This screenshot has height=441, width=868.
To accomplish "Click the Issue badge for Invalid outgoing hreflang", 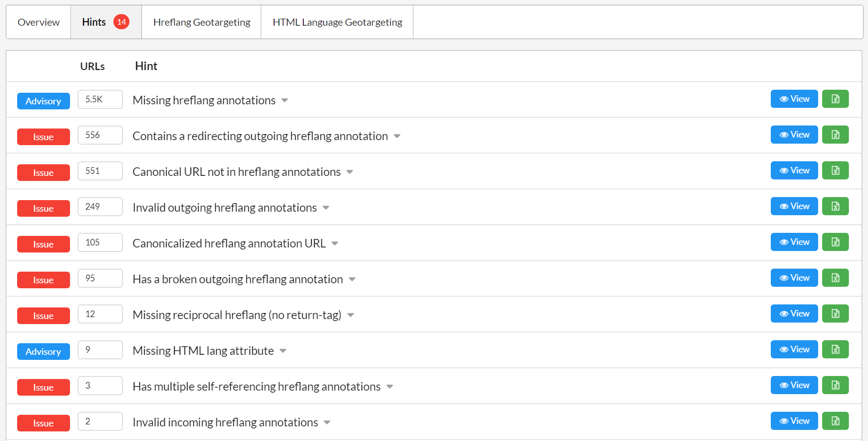I will (x=43, y=208).
